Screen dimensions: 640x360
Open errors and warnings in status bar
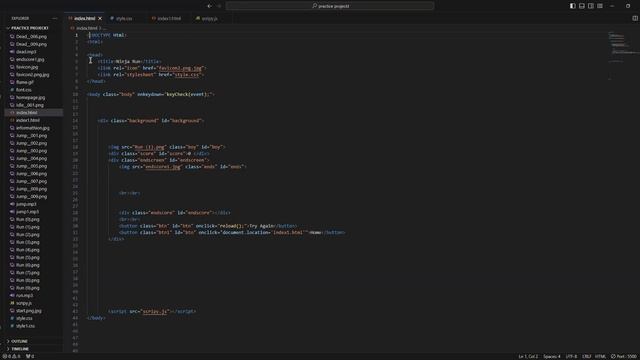pos(11,356)
